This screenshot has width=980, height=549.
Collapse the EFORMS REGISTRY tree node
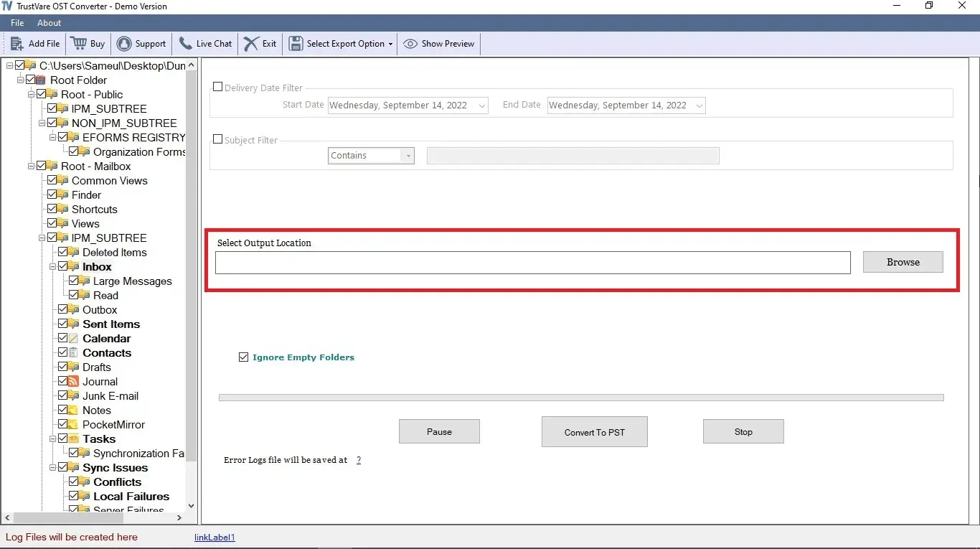pos(52,137)
